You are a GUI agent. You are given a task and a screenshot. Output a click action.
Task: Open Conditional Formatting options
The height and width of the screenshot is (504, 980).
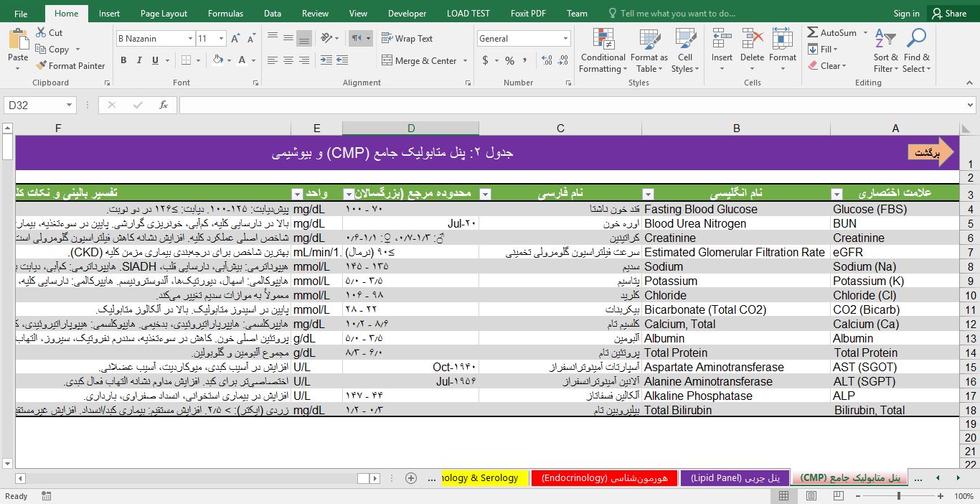[603, 50]
